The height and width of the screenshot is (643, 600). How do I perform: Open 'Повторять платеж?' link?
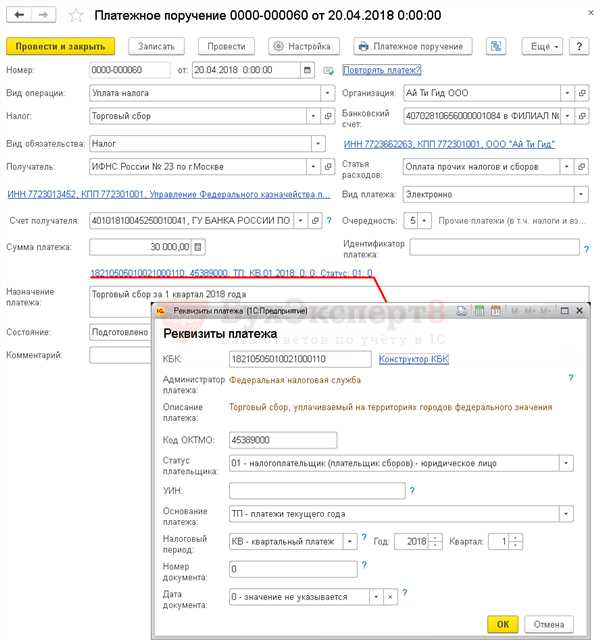click(x=382, y=70)
